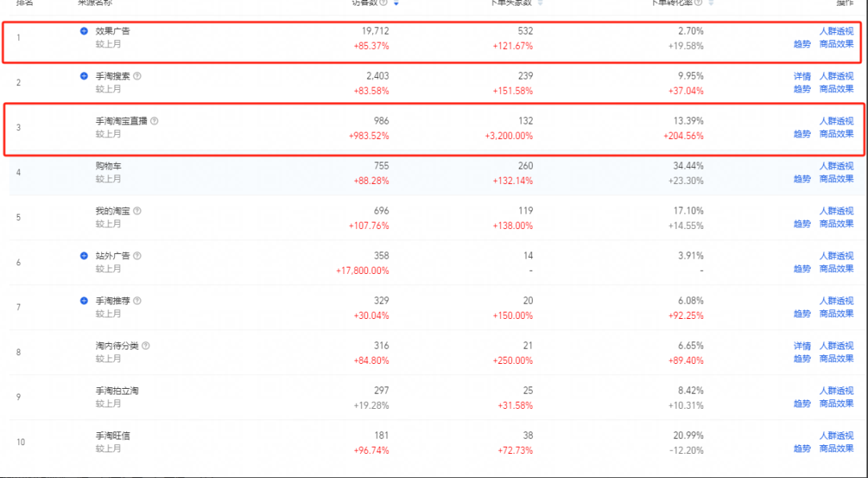Open 人群透视 for 手淘淘宝直播
Screen dimensions: 868x478
click(x=837, y=121)
